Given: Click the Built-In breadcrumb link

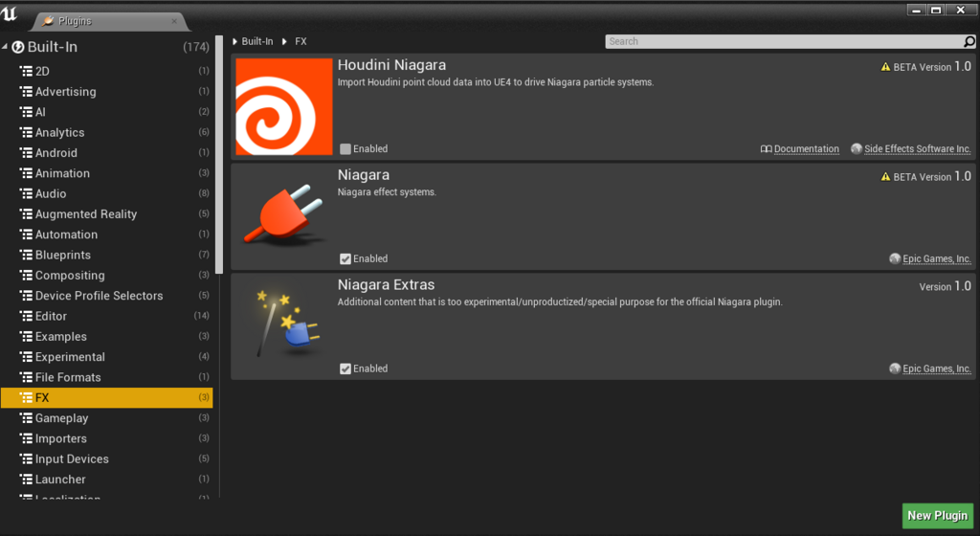Looking at the screenshot, I should [x=257, y=41].
